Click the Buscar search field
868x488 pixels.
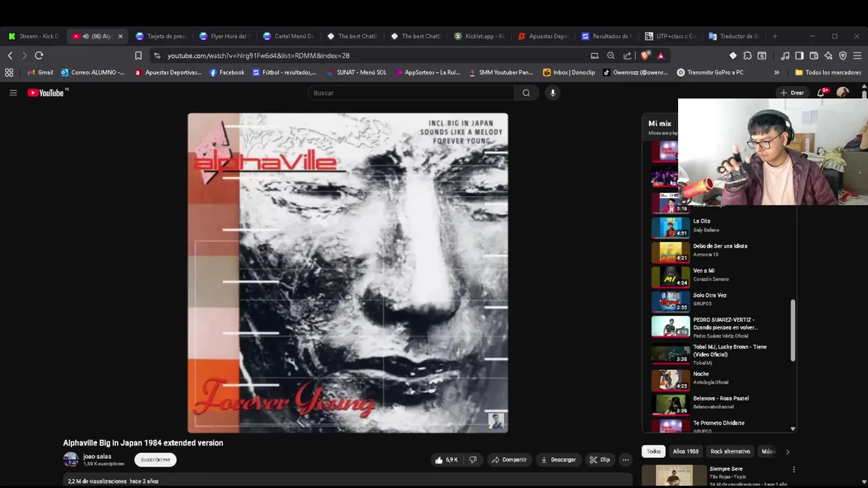(x=411, y=93)
